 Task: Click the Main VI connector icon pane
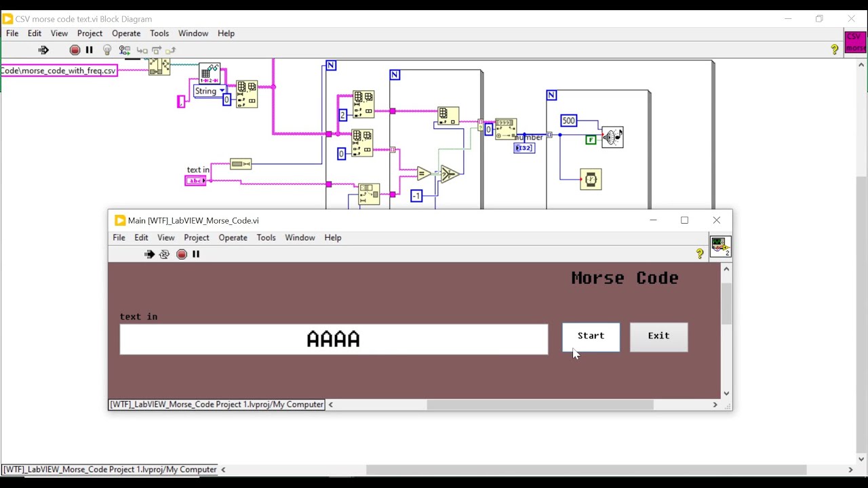click(x=720, y=246)
